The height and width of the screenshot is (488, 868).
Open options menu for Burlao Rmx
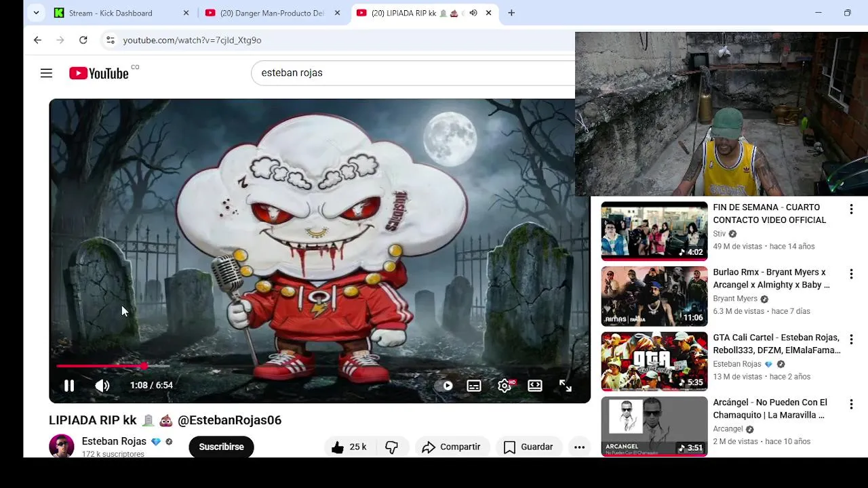click(x=851, y=274)
